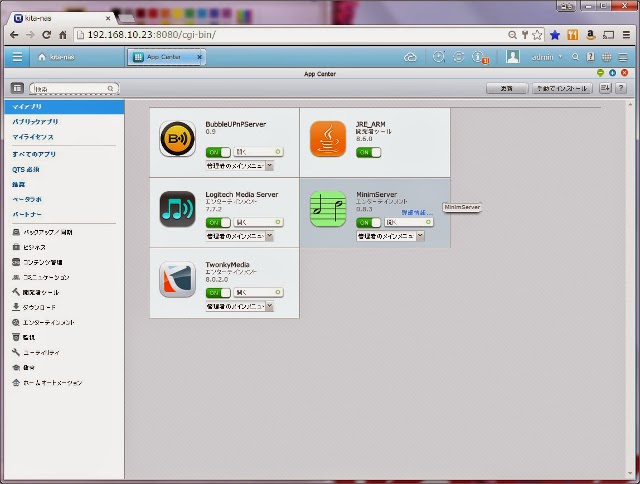The width and height of the screenshot is (640, 484).
Task: Open the dashboard icon at header end
Action: point(623,57)
